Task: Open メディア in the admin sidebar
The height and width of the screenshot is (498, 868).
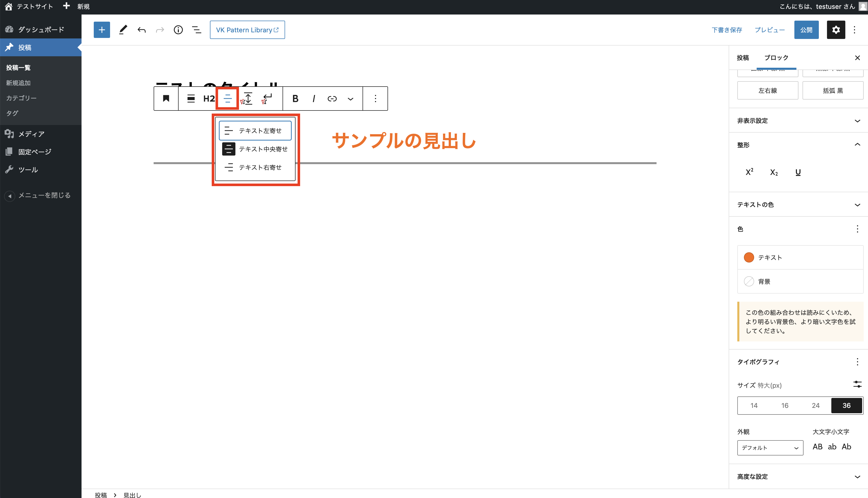Action: 31,134
